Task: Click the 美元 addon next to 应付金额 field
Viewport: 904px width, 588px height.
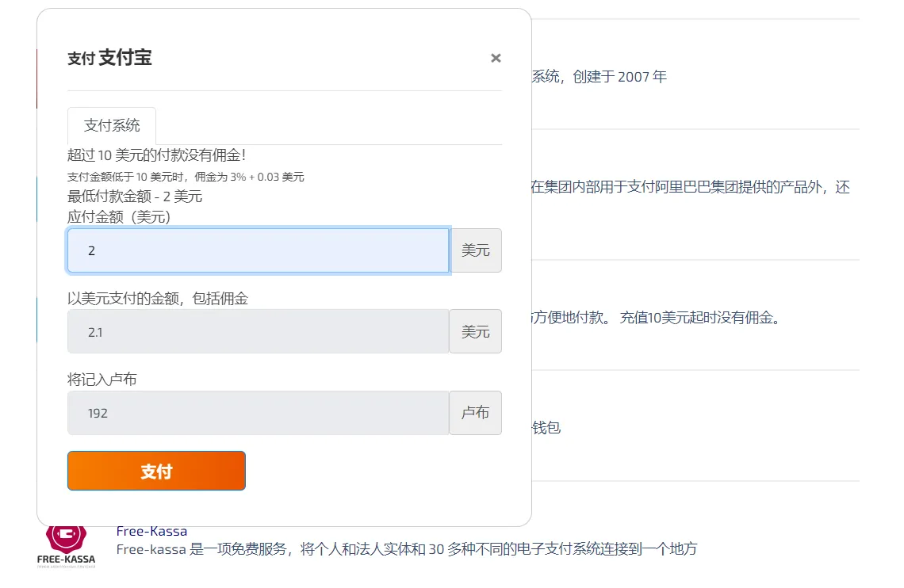Action: pos(476,250)
